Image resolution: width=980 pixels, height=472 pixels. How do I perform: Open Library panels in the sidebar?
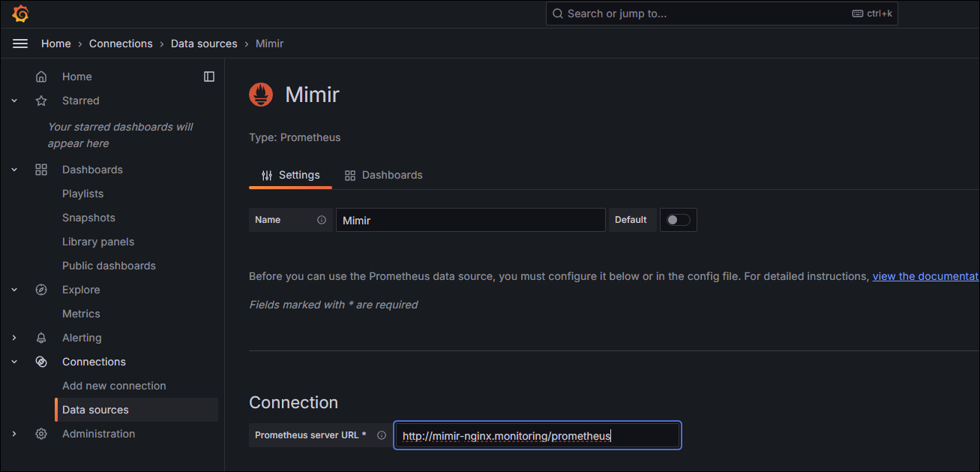[98, 242]
